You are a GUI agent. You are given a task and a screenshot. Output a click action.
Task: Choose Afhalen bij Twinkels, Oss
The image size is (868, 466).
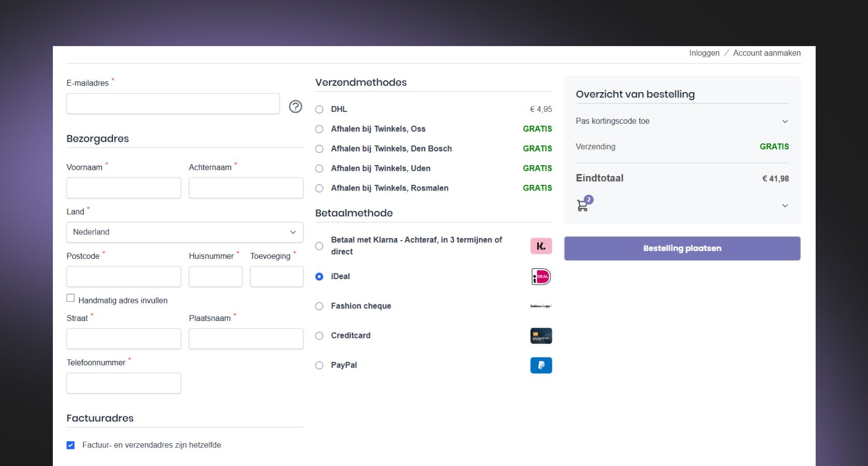point(319,129)
